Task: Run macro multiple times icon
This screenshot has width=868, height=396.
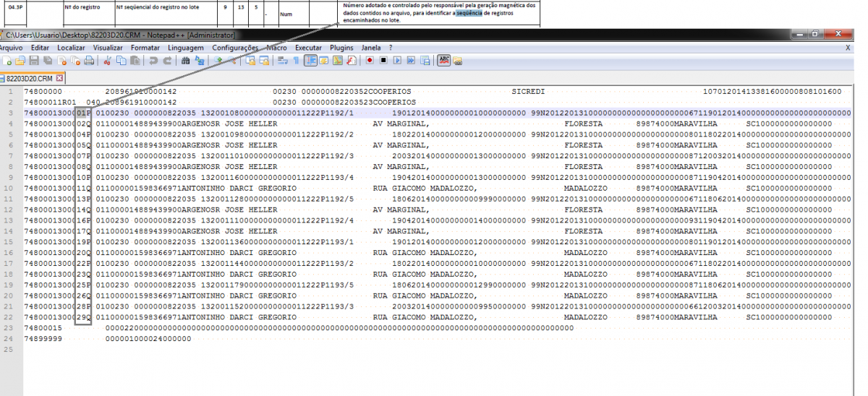Action: coord(411,60)
